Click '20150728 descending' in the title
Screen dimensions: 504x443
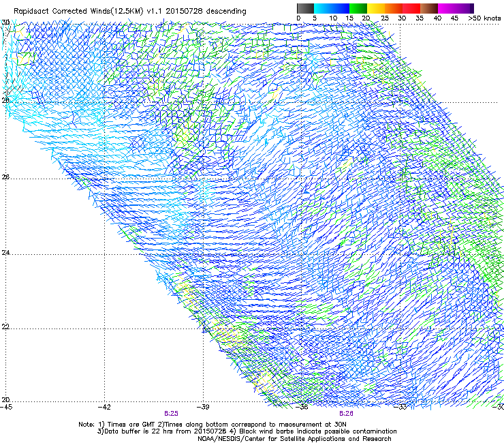point(206,11)
